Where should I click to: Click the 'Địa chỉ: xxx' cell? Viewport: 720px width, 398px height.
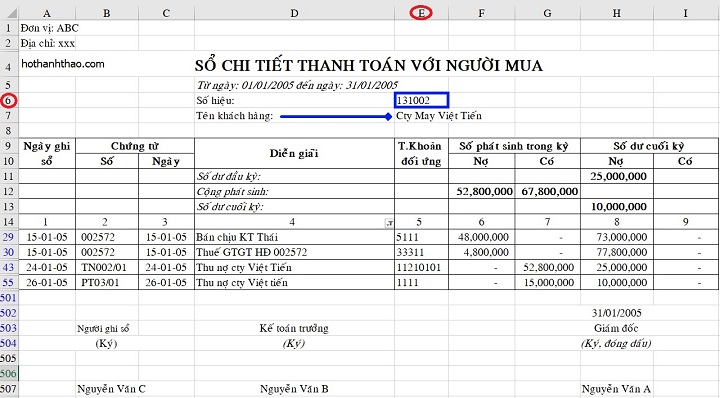click(48, 43)
